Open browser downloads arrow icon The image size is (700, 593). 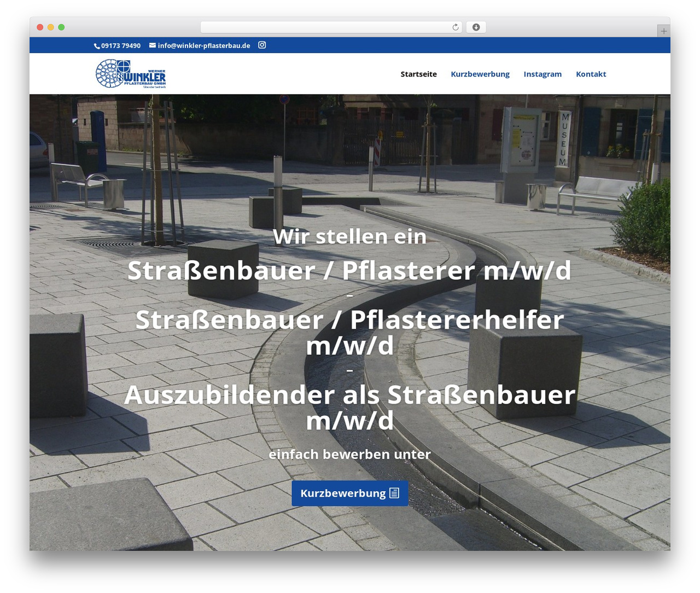pyautogui.click(x=476, y=27)
